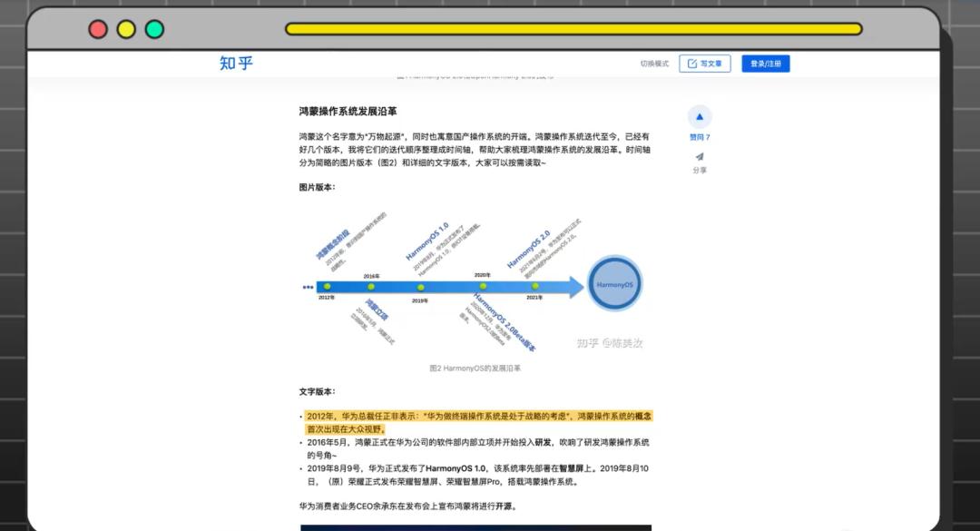Click the 写文章 write article button

(705, 64)
